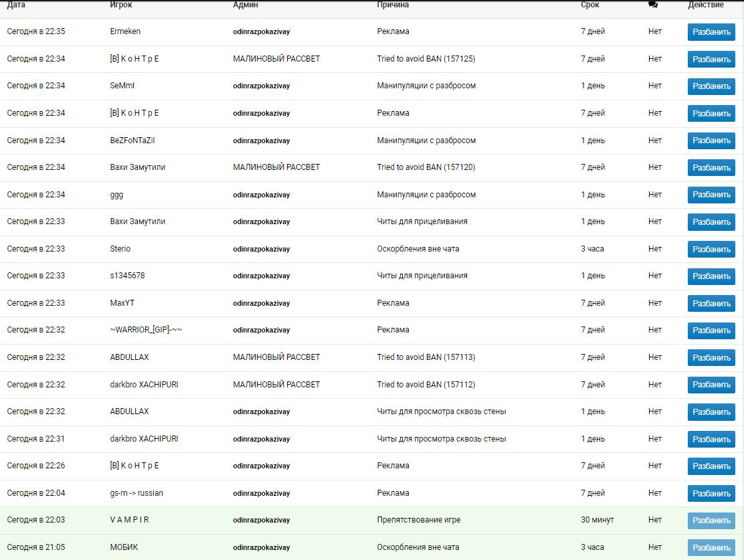Unban player SeMml with Разбанить button
The image size is (744, 560).
(x=711, y=86)
